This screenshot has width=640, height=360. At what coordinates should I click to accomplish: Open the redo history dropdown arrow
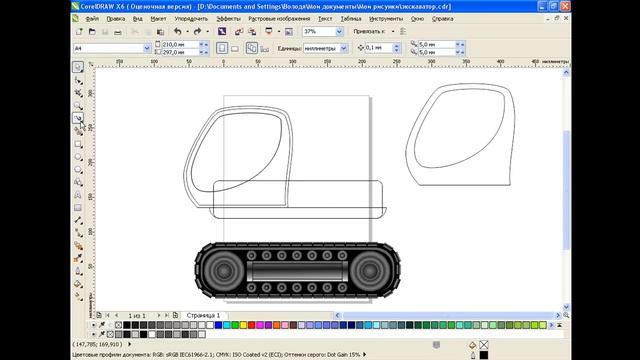click(207, 31)
